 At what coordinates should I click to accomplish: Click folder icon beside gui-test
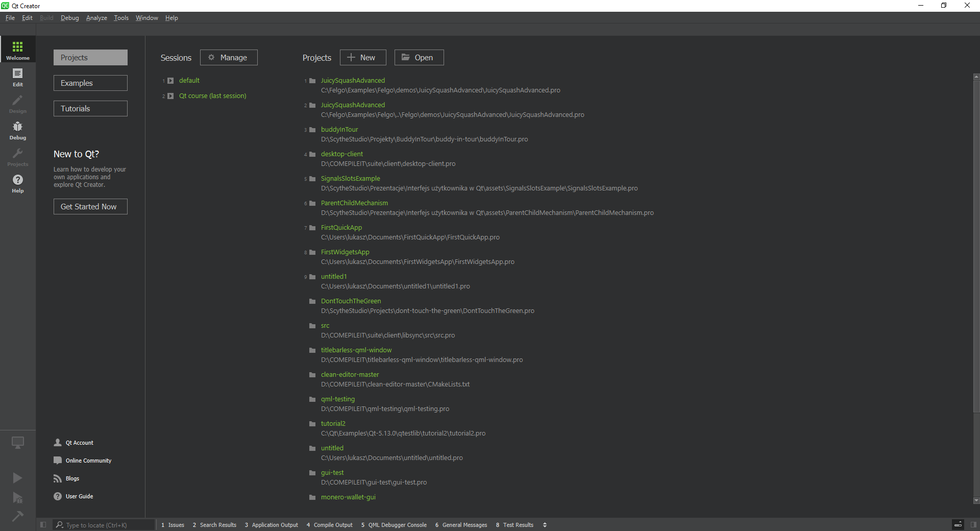pos(312,473)
